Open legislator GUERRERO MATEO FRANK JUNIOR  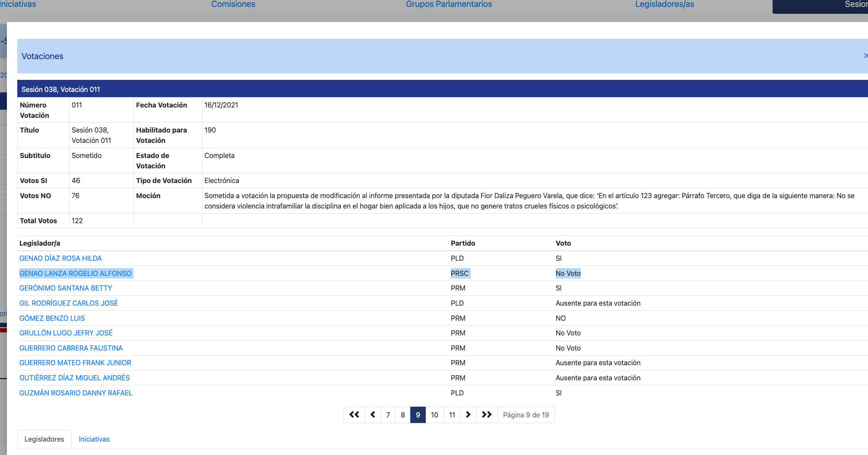[x=75, y=363]
